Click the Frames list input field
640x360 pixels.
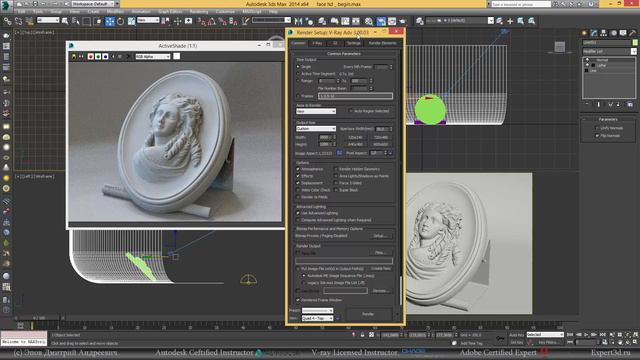point(355,96)
